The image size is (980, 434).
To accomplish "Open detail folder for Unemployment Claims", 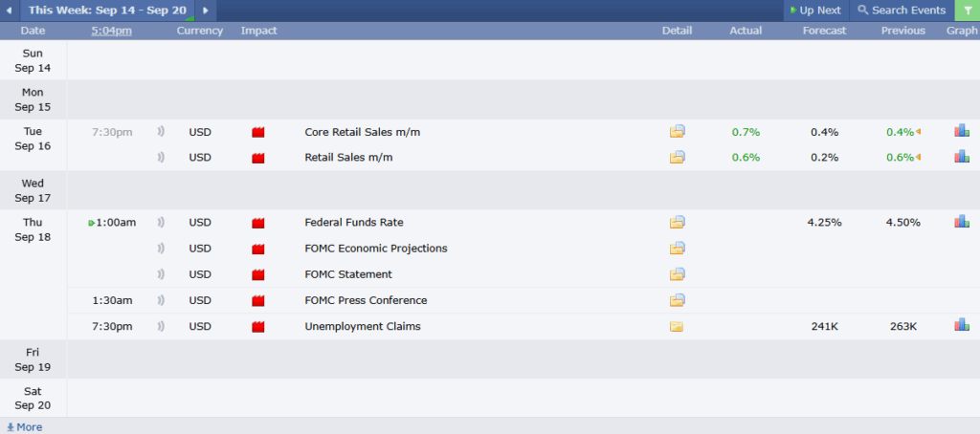I will point(678,326).
